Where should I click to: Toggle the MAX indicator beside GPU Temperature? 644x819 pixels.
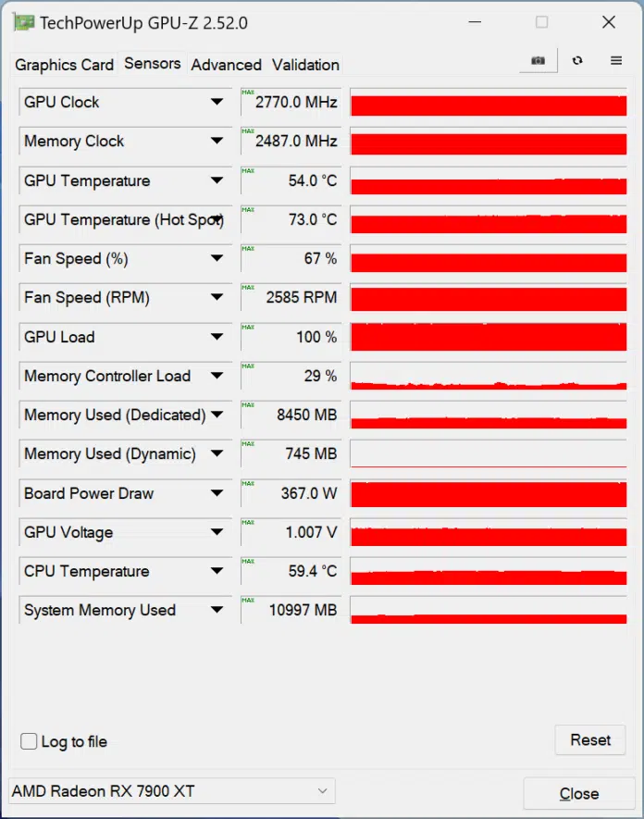click(246, 171)
